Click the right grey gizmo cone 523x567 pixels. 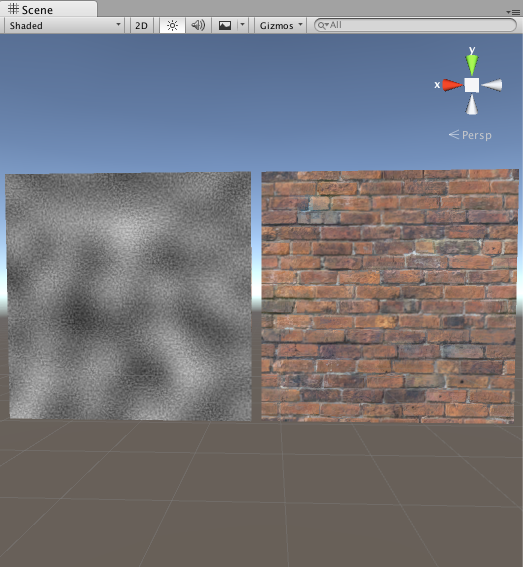click(492, 85)
